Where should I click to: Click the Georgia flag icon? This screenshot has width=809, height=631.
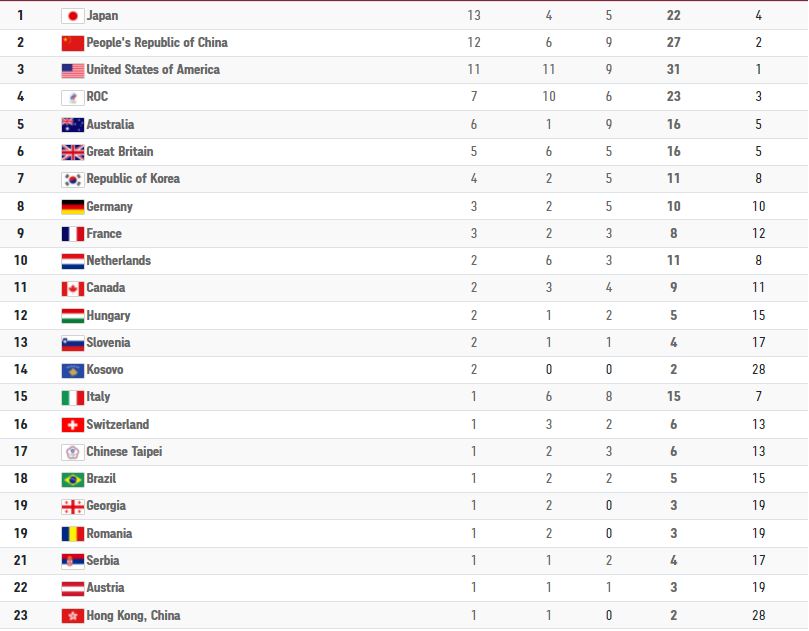tap(72, 506)
